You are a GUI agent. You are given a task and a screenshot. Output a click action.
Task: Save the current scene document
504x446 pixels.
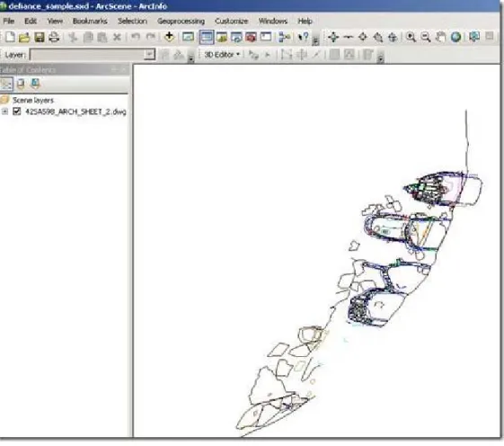40,38
